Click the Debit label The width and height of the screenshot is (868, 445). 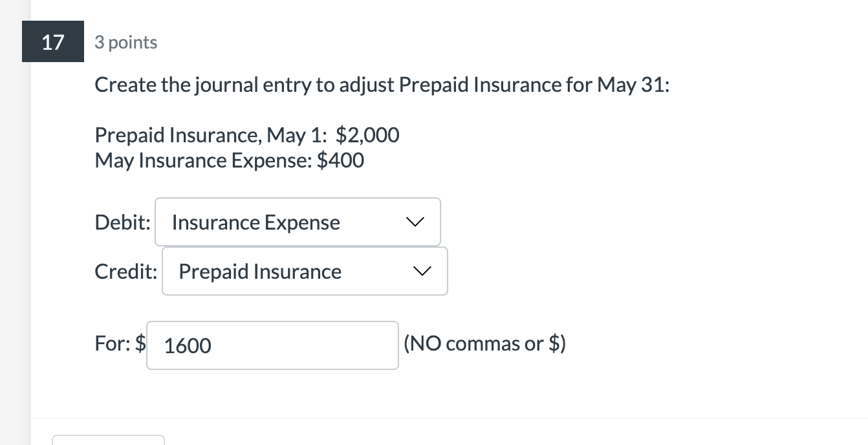click(x=122, y=222)
